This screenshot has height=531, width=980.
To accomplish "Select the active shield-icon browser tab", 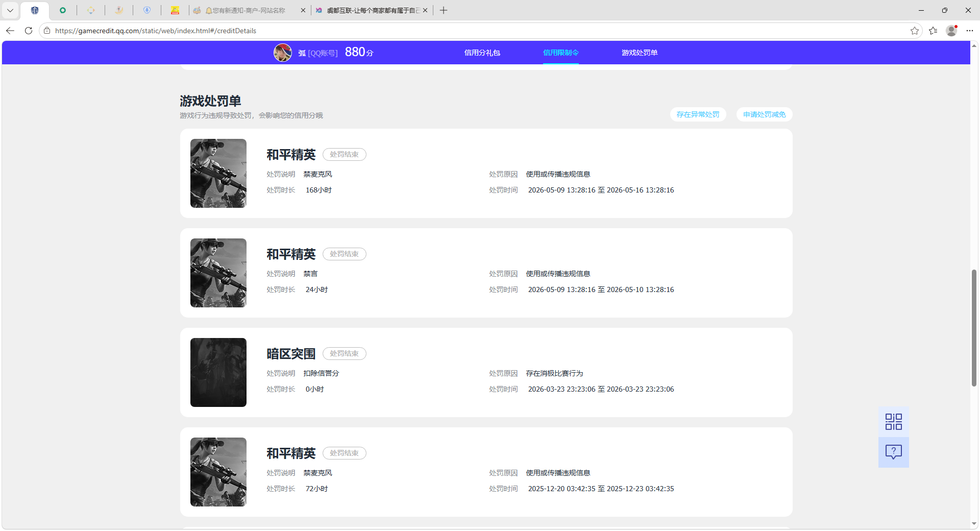I will [35, 10].
